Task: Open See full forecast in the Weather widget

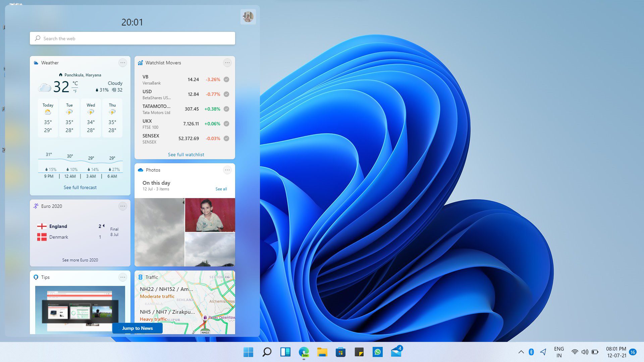Action: pyautogui.click(x=80, y=187)
